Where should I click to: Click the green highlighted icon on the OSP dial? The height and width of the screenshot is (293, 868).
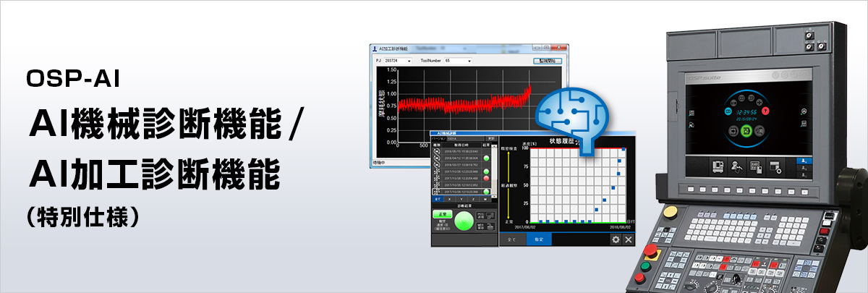[745, 130]
